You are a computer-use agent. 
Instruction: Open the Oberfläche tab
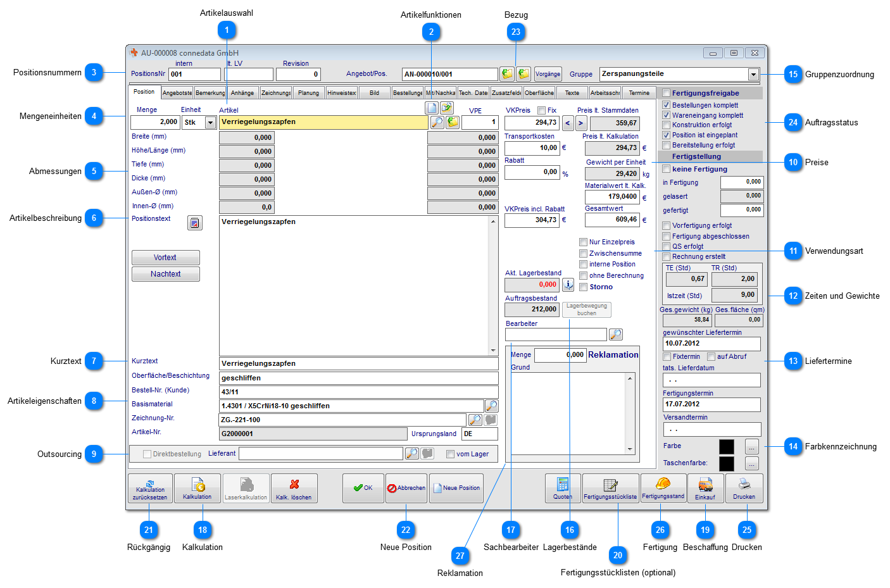coord(539,92)
